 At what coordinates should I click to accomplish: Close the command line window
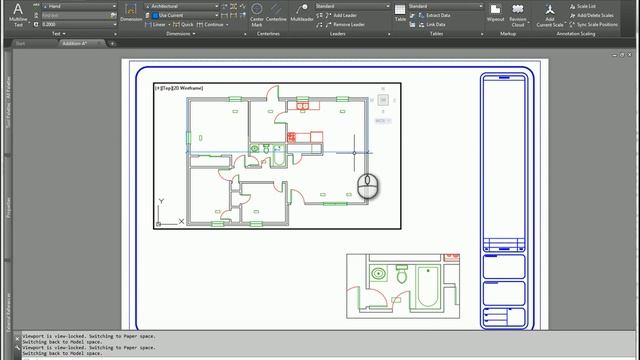17,338
